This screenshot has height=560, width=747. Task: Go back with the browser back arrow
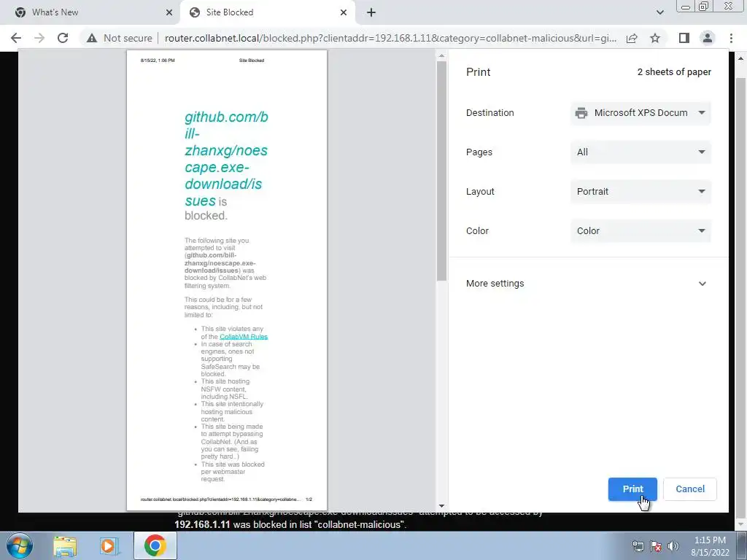point(16,38)
